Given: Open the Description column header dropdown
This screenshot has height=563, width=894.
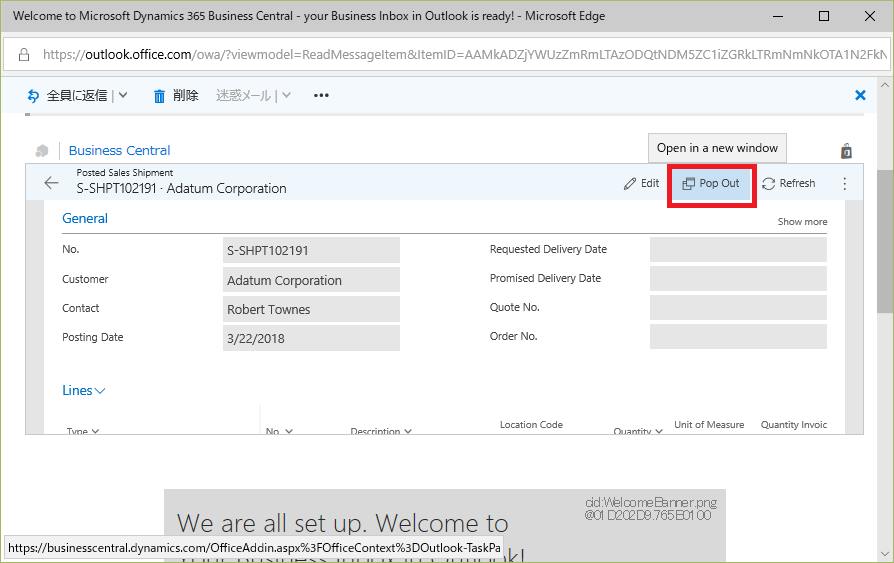Looking at the screenshot, I should tap(408, 431).
